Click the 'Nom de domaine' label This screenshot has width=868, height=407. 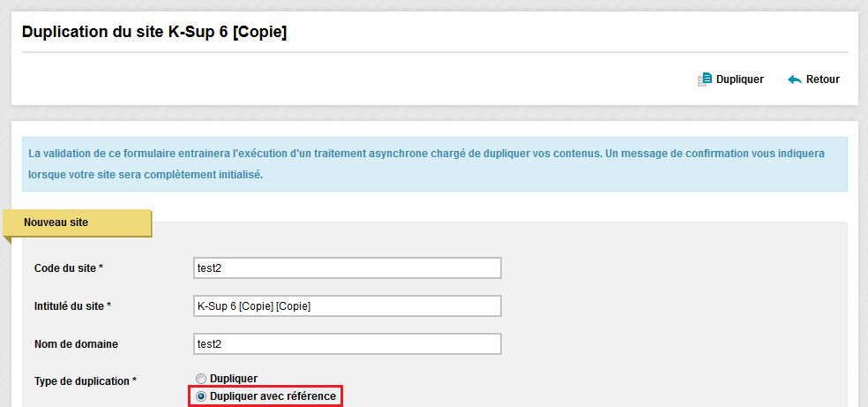click(76, 343)
